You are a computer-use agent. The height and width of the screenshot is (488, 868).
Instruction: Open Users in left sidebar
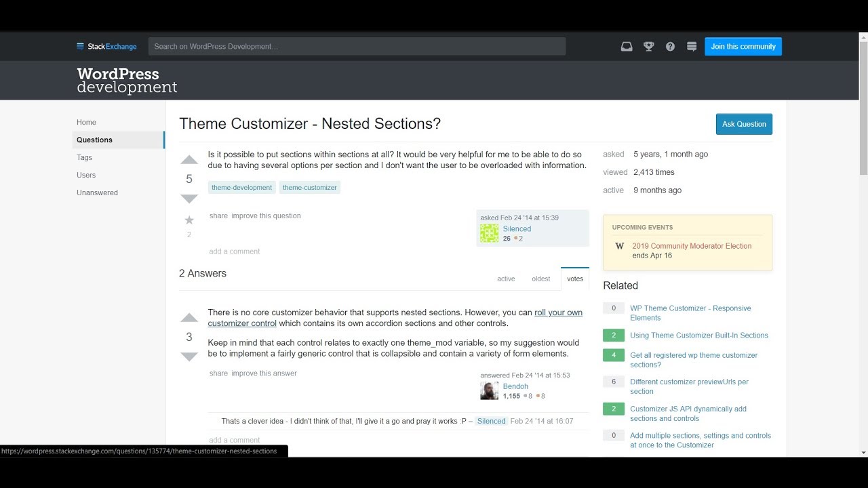click(86, 175)
